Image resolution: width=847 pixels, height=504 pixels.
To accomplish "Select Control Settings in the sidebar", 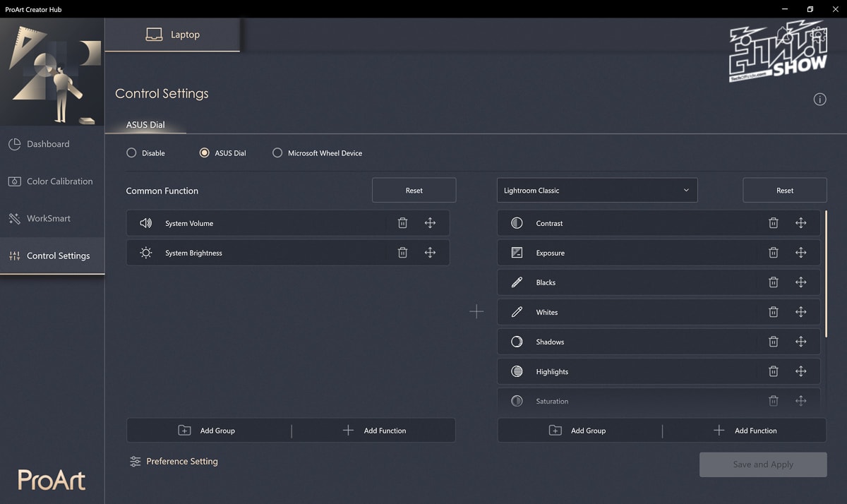I will point(52,256).
